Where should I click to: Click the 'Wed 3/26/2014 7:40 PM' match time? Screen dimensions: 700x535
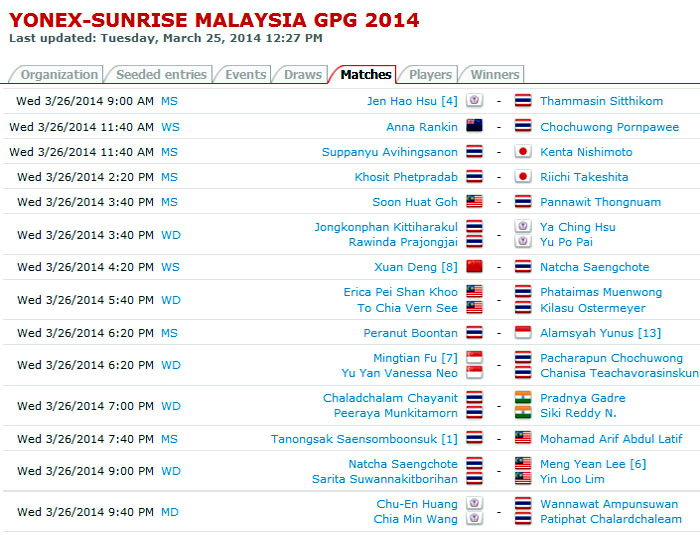coord(85,439)
